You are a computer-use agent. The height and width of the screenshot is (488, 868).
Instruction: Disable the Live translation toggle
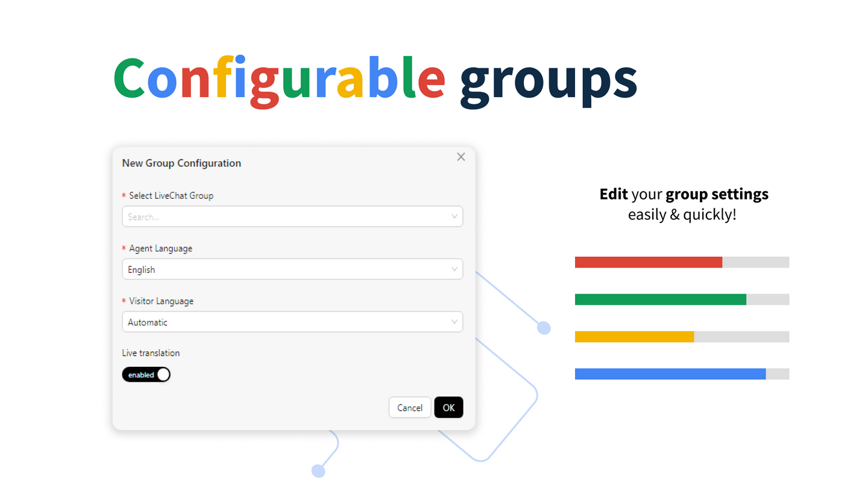[146, 375]
